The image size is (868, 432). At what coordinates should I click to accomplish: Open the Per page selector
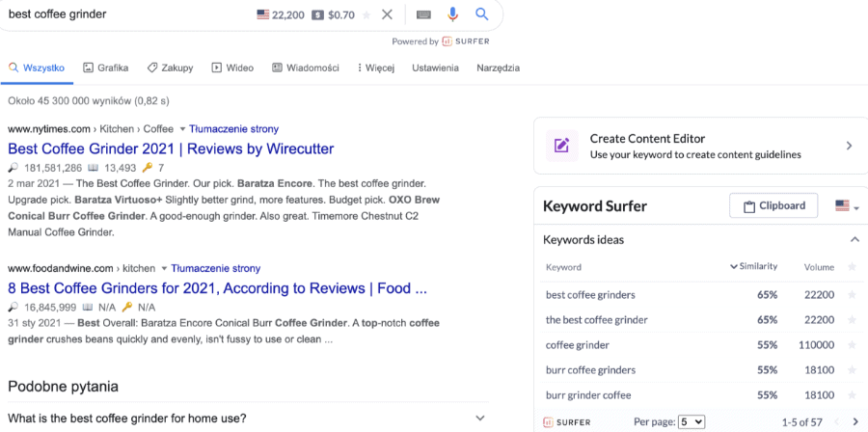pyautogui.click(x=692, y=422)
